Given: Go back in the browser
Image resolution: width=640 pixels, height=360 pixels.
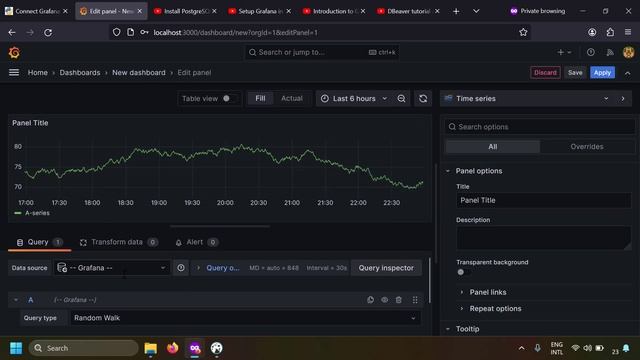Looking at the screenshot, I should tap(12, 32).
